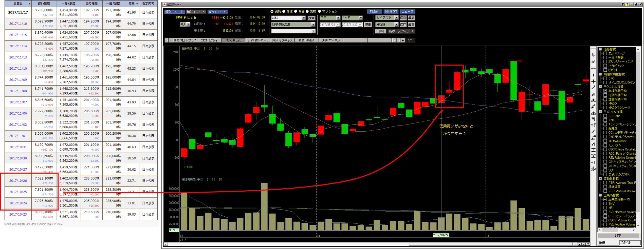The image size is (644, 249).
Task: Click the 指標・スタイル>> button
Action: pyautogui.click(x=401, y=31)
